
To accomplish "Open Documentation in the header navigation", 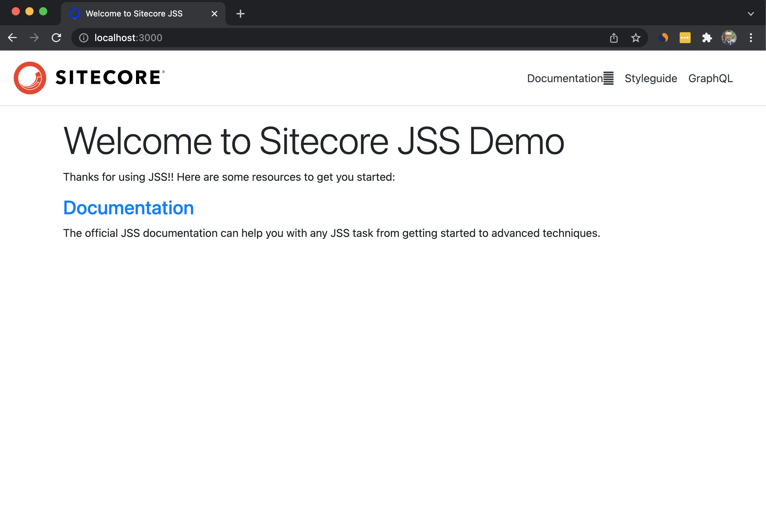I will pos(570,78).
